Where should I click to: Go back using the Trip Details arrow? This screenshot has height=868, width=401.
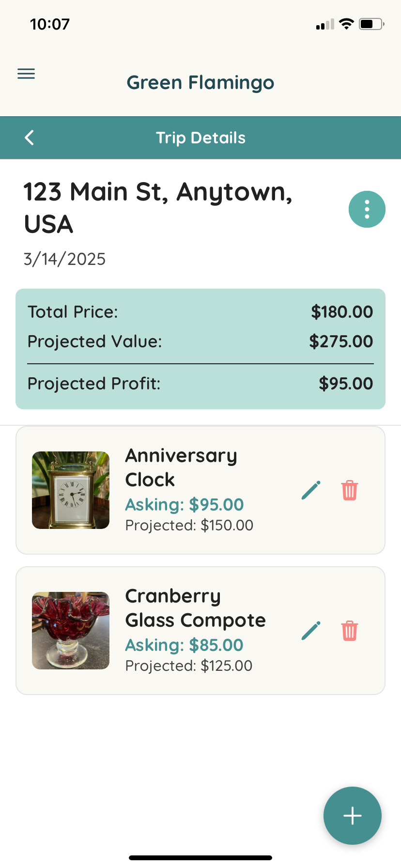[30, 138]
